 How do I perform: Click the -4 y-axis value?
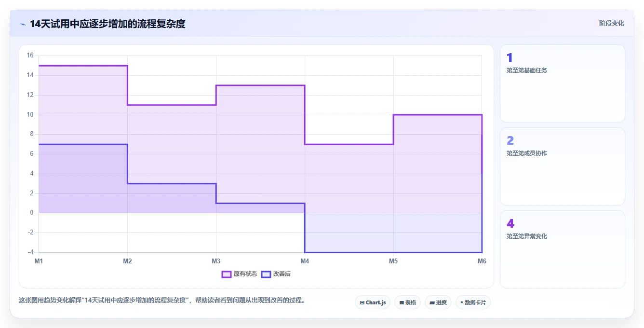[x=30, y=252]
